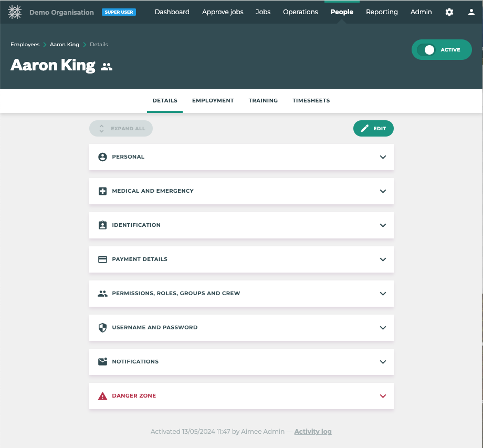This screenshot has height=448, width=483.
Task: Expand the Danger Zone red chevron
Action: tap(383, 396)
